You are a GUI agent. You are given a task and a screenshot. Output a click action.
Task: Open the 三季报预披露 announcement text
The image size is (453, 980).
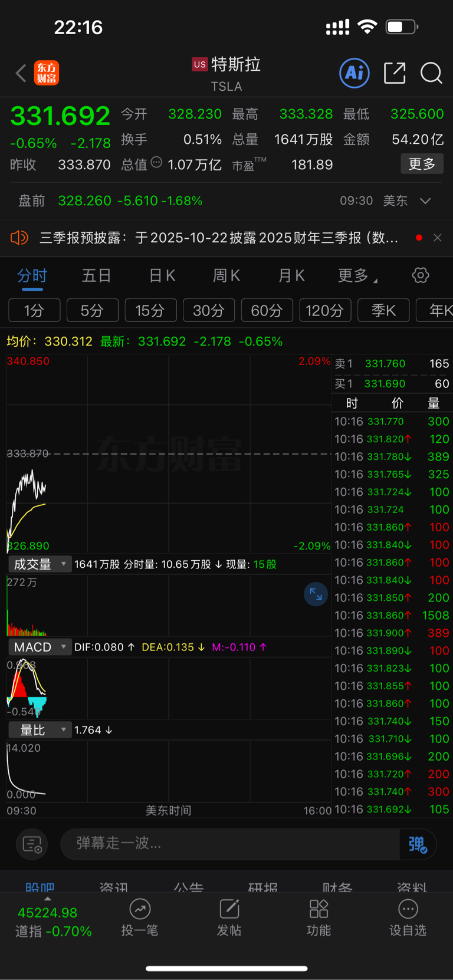pyautogui.click(x=218, y=238)
